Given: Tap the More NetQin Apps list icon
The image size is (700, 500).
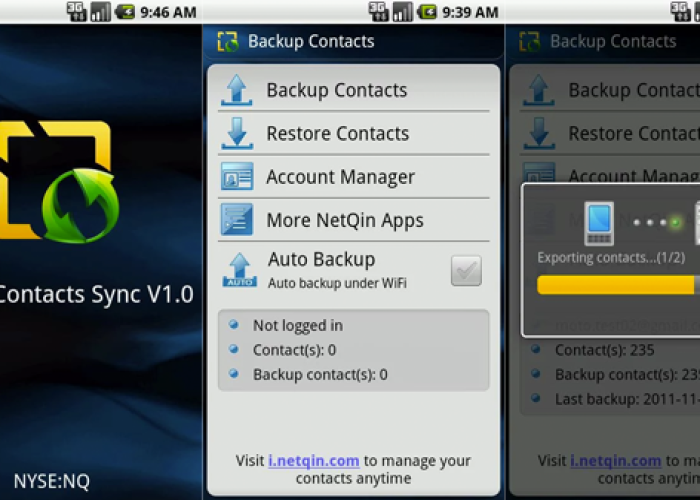Looking at the screenshot, I should click(x=237, y=220).
